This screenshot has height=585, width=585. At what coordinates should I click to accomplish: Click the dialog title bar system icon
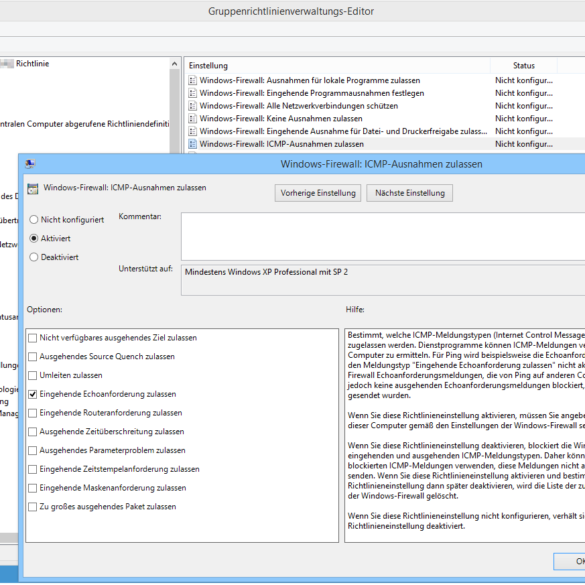click(30, 164)
